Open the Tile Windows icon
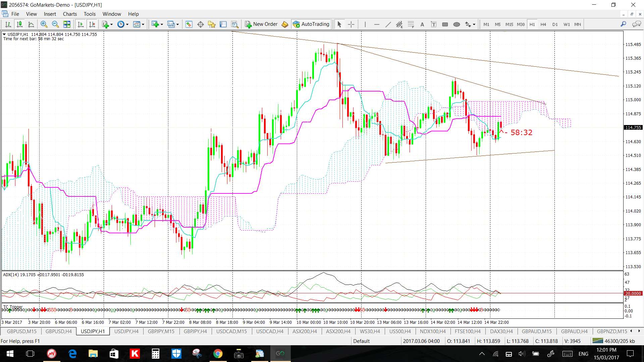 [67, 24]
